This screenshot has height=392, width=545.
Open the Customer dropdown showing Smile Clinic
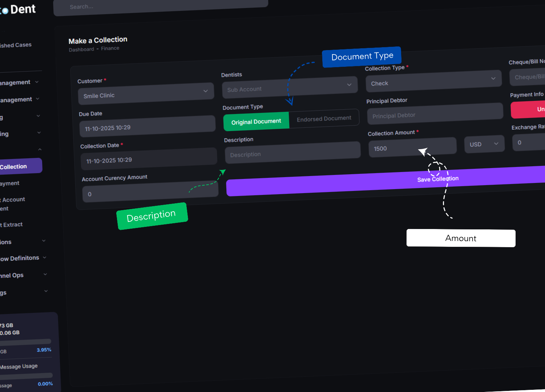point(146,94)
